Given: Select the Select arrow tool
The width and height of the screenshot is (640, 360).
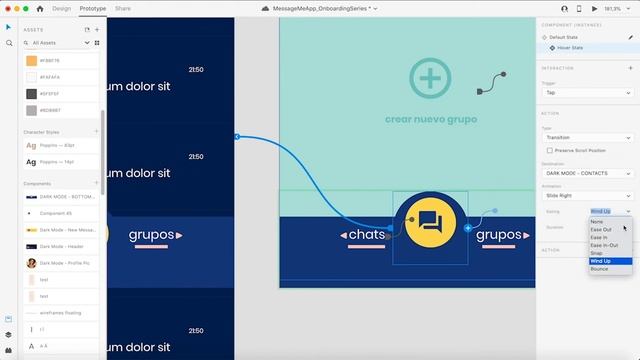Looking at the screenshot, I should click(x=9, y=27).
